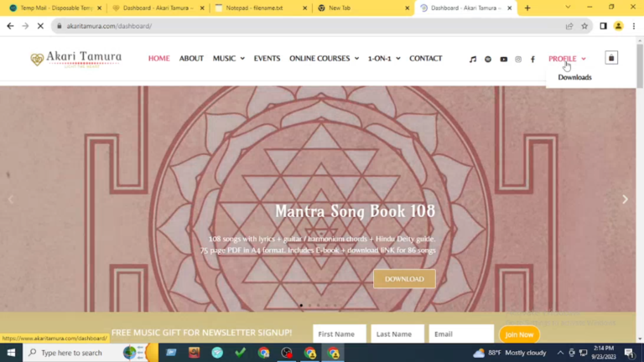Open the PROFILE dropdown menu
644x362 pixels.
(x=567, y=59)
